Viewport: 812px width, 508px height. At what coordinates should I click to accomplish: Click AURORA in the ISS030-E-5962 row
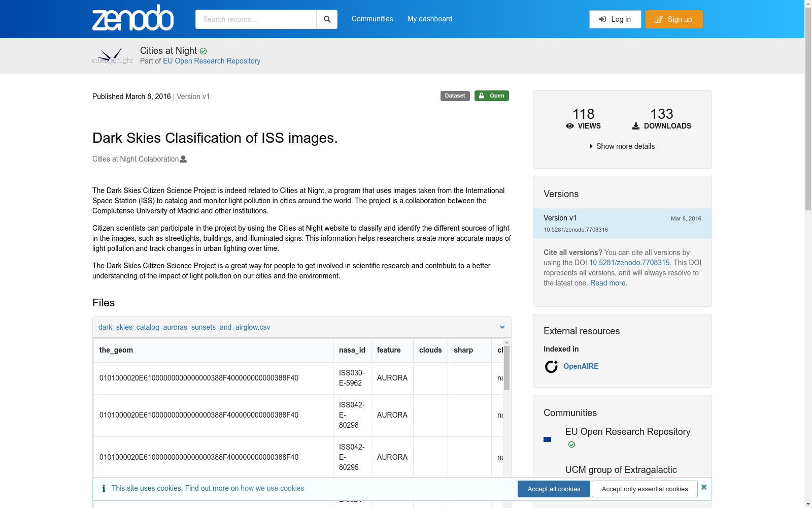coord(392,378)
